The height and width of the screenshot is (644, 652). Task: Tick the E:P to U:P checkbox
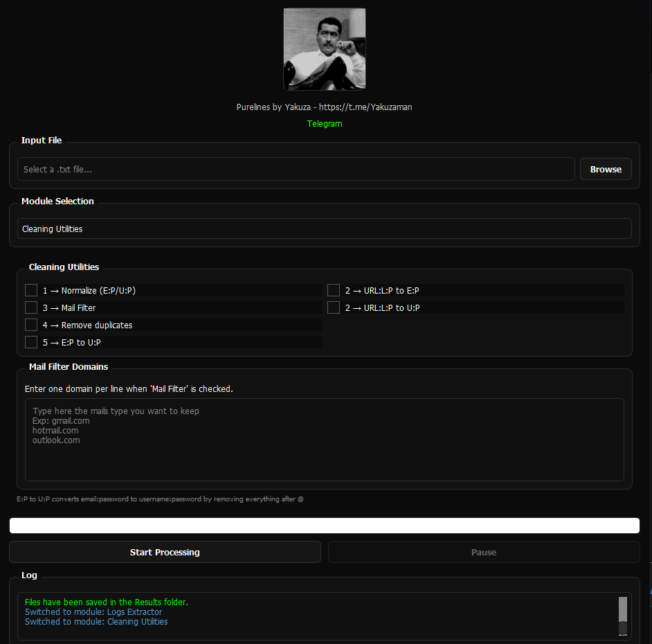click(x=31, y=342)
